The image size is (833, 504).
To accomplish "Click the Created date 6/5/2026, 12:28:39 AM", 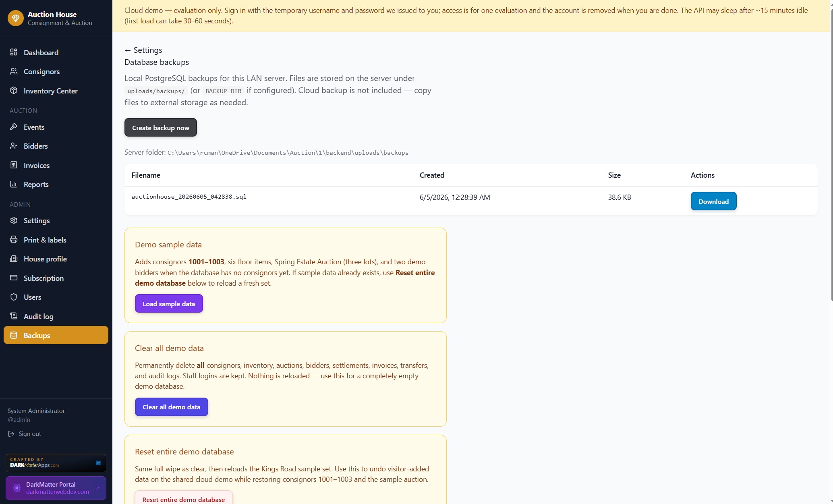I will (455, 197).
